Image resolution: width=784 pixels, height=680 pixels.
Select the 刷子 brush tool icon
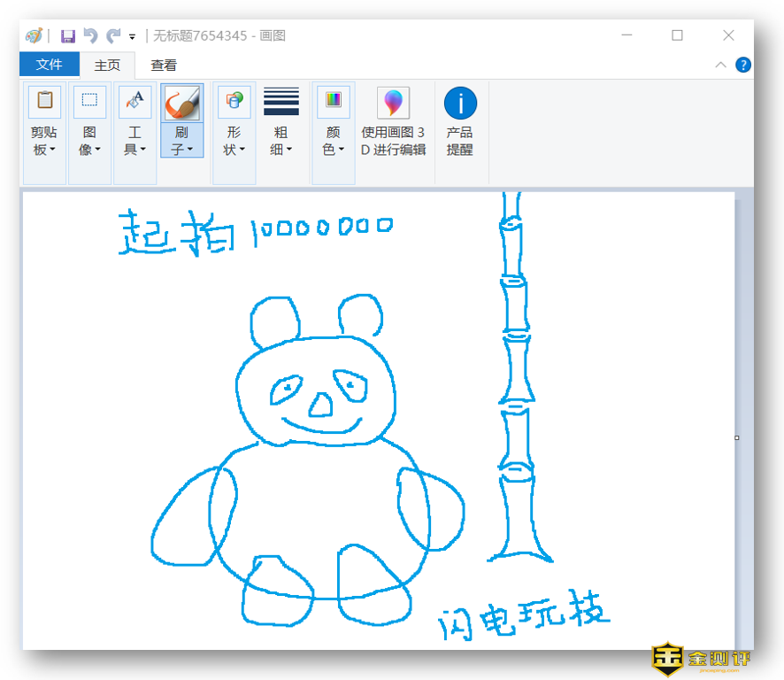181,103
